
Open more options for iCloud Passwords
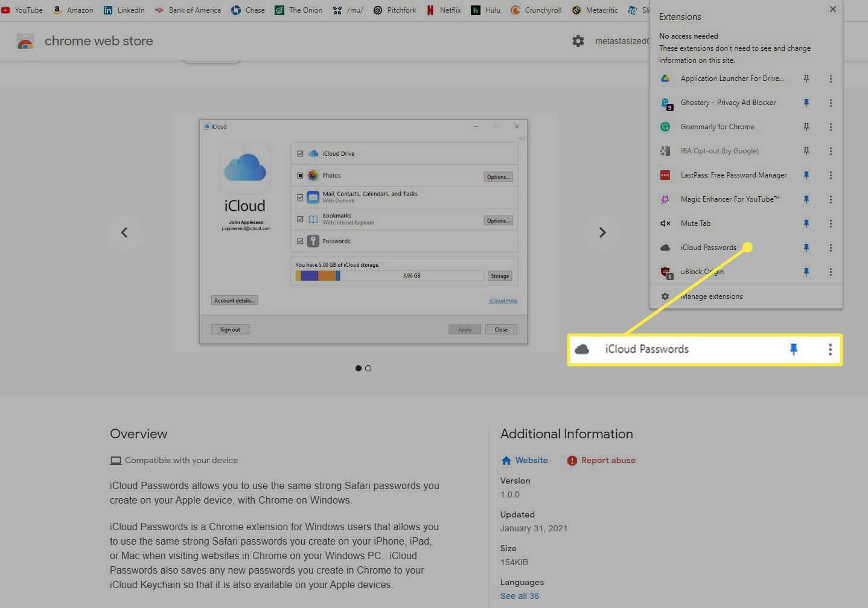coord(831,248)
